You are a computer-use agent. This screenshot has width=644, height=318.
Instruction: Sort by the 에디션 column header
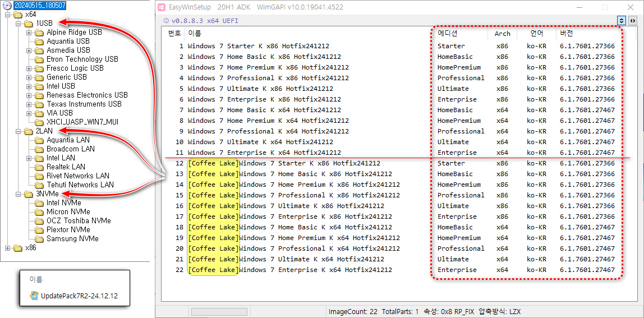pyautogui.click(x=448, y=34)
